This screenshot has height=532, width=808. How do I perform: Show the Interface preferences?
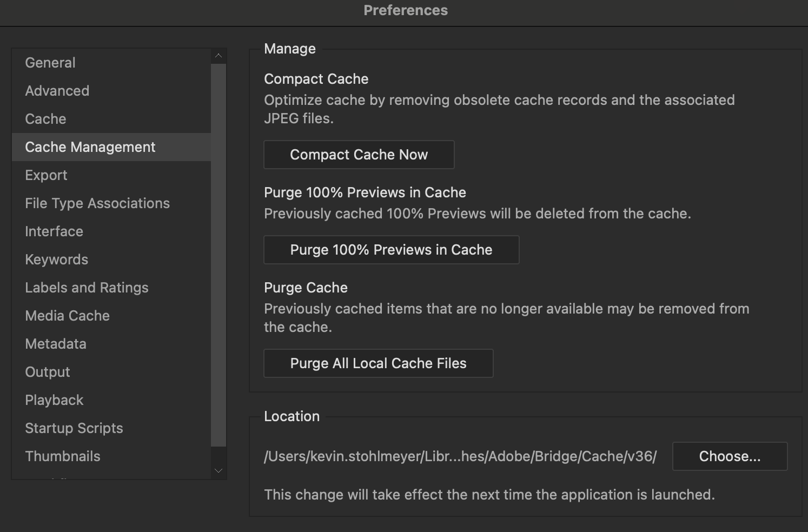tap(54, 231)
